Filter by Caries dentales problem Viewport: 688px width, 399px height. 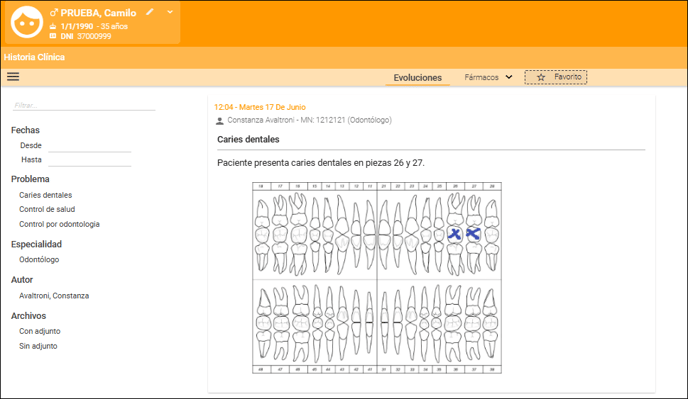click(46, 195)
